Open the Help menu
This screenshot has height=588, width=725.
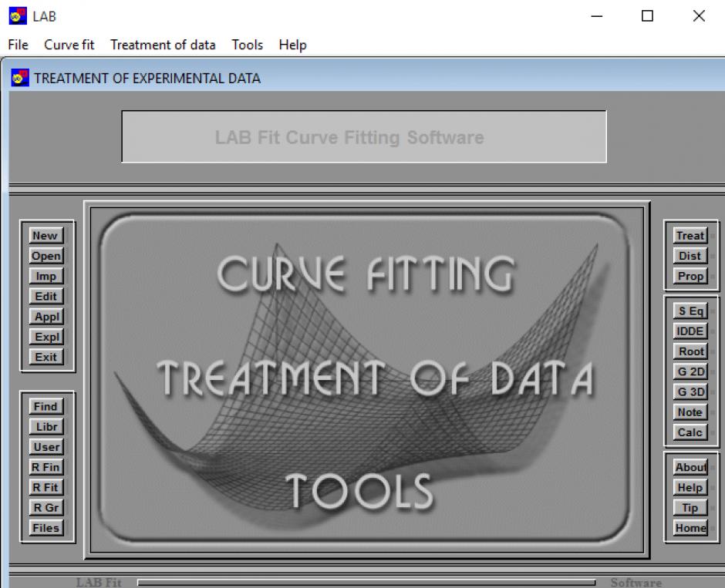tap(292, 45)
